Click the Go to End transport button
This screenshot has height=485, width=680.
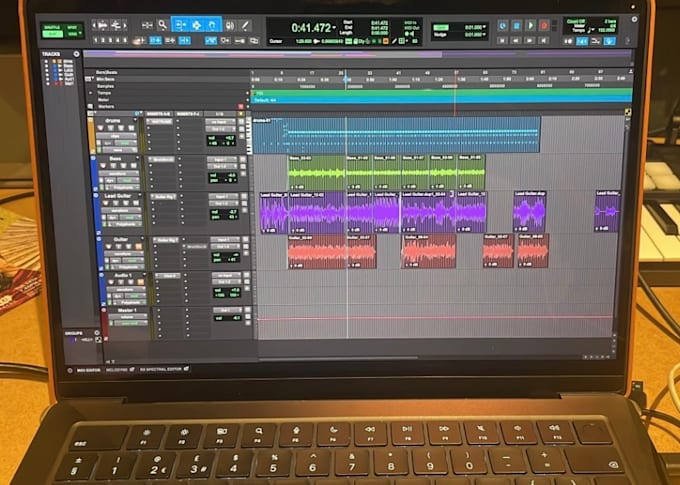click(x=543, y=40)
